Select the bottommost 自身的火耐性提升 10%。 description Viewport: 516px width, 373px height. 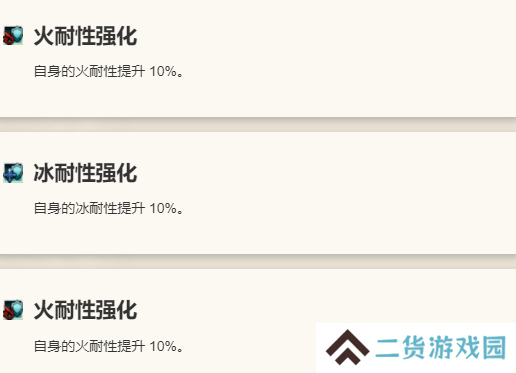coord(109,346)
